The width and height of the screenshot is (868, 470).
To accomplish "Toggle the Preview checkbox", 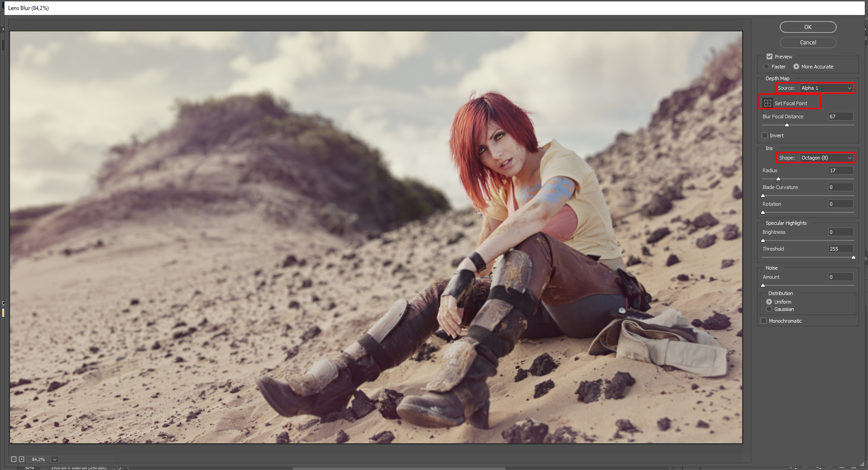I will (x=769, y=57).
